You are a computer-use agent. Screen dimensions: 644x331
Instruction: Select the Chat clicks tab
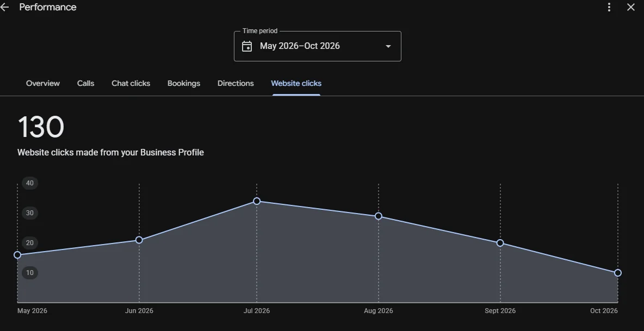(x=131, y=83)
